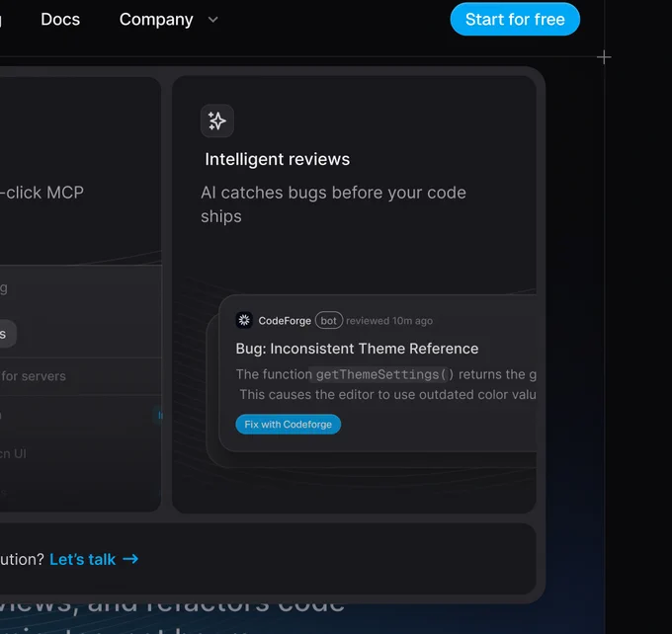The width and height of the screenshot is (672, 634).
Task: Click the sparkle icon above Intelligent reviews
Action: 217,120
